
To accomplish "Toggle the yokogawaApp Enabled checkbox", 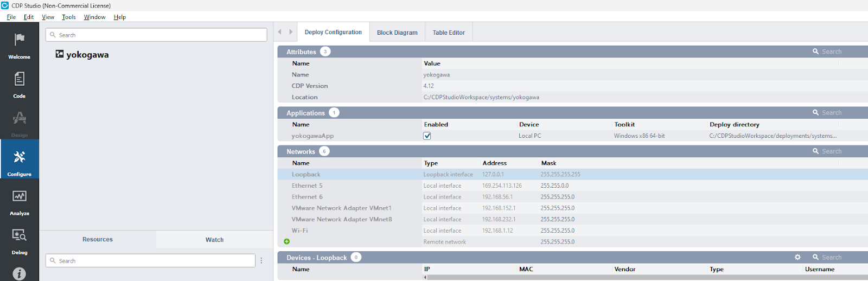I will click(x=427, y=136).
